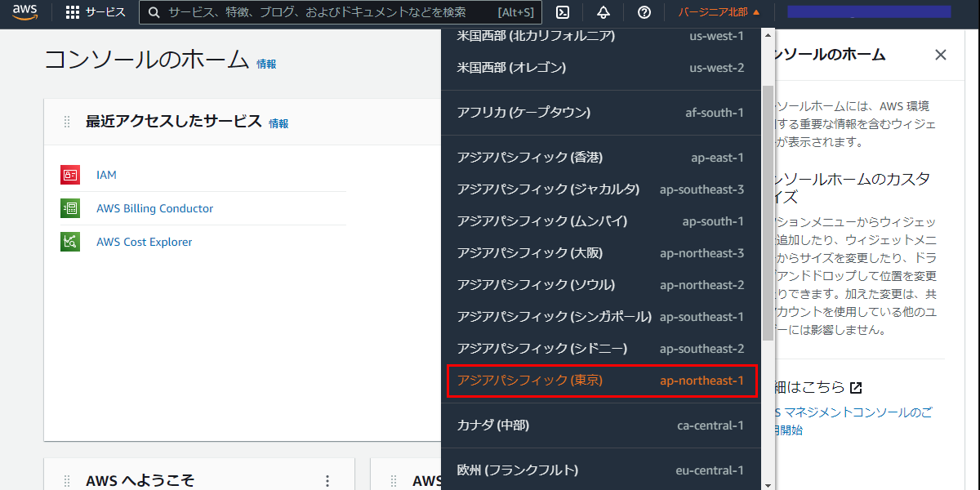This screenshot has height=490, width=980.
Task: Click the external link icon beside 詳細はこちら
Action: pyautogui.click(x=856, y=387)
